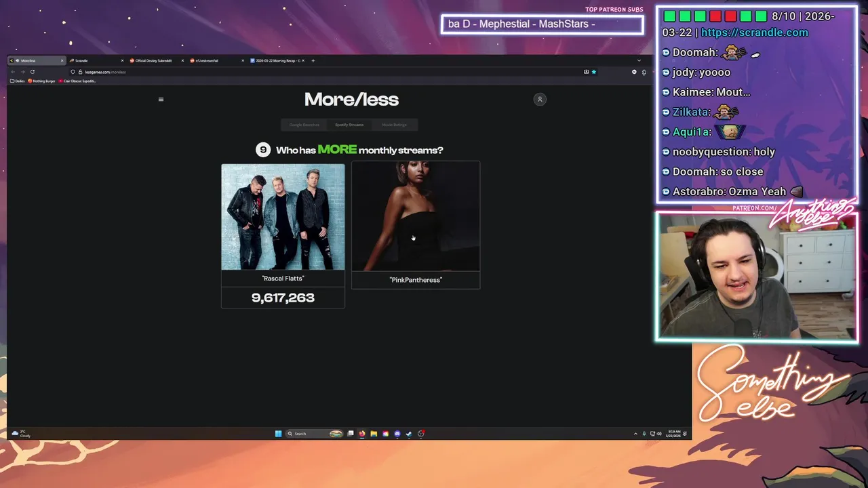This screenshot has width=868, height=488.
Task: Open File Explorer from the taskbar
Action: [x=374, y=434]
